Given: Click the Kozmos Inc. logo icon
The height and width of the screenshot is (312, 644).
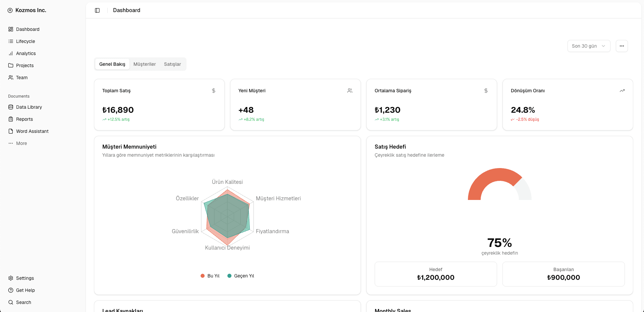Looking at the screenshot, I should (x=10, y=10).
